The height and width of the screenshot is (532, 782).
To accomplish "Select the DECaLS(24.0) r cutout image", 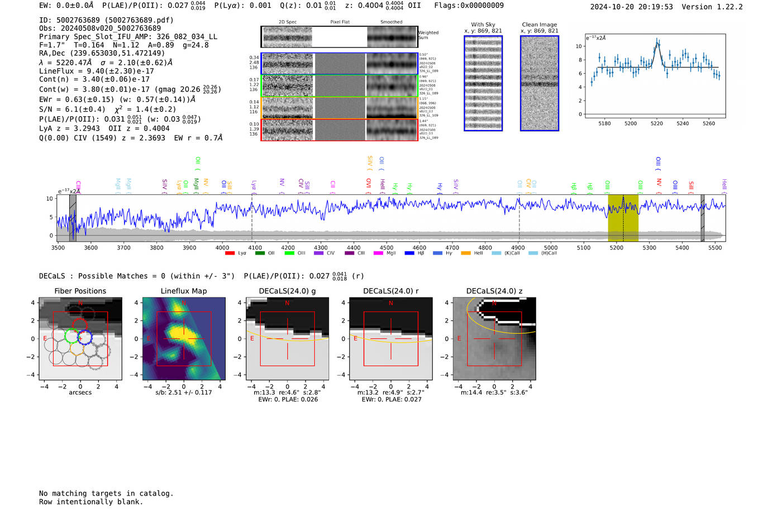I will [390, 339].
